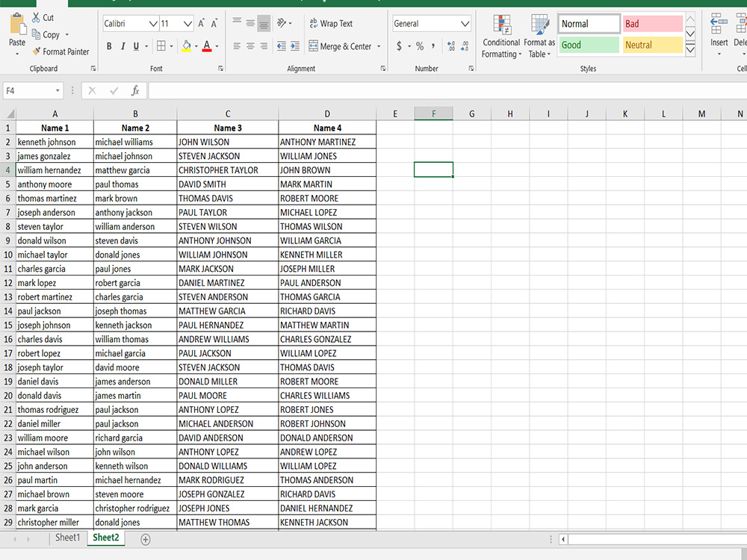
Task: Open Alignment dialog launcher
Action: point(383,69)
